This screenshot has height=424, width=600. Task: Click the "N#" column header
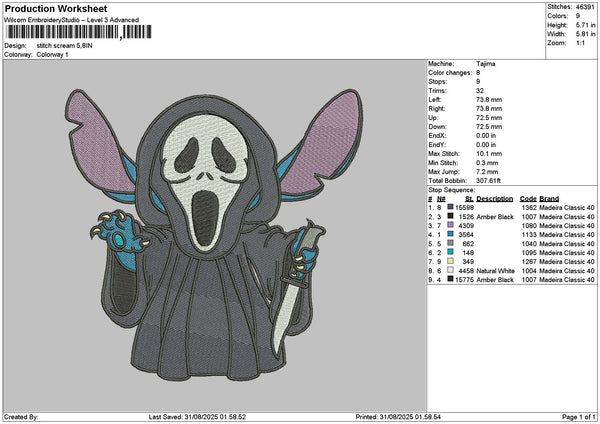pos(441,199)
